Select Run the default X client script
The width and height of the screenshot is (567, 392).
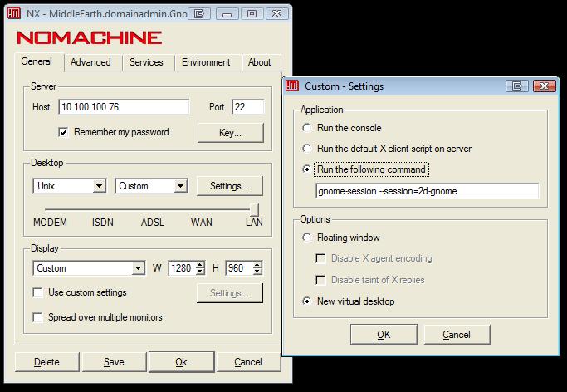click(307, 149)
